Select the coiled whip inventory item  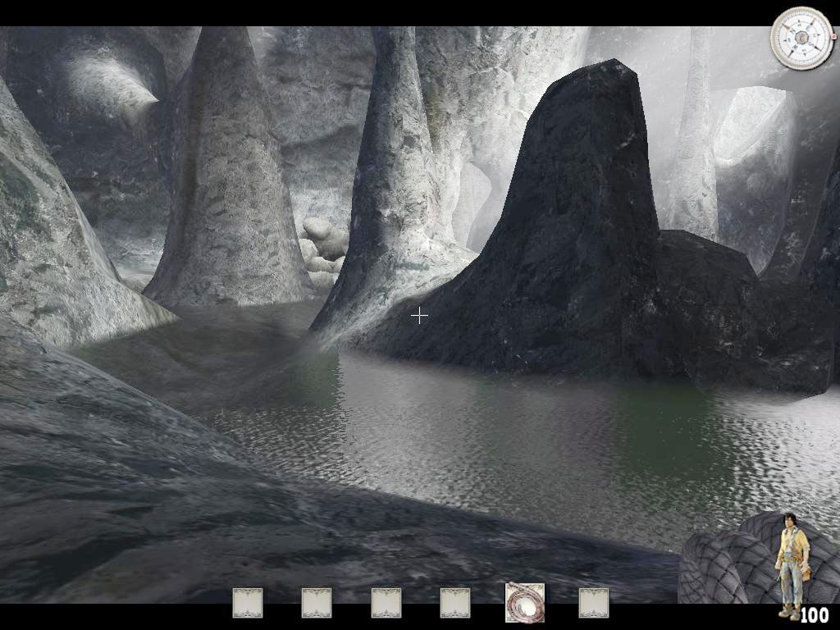tap(525, 603)
